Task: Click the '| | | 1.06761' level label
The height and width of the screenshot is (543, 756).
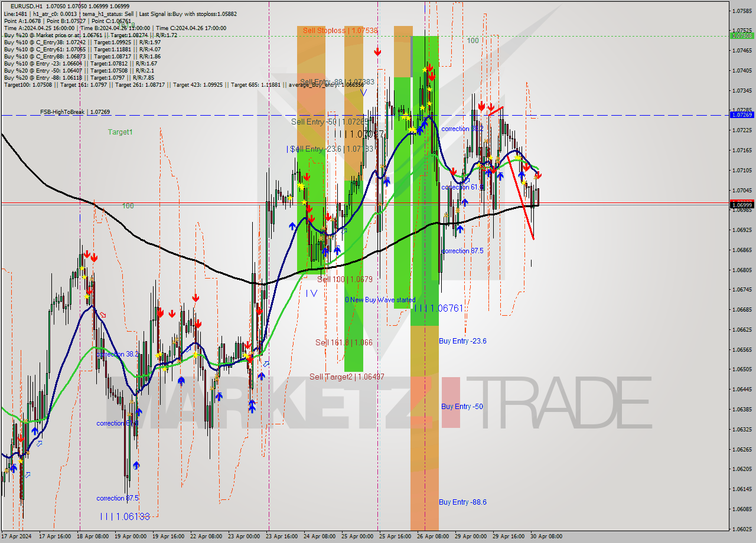Action: pos(438,308)
